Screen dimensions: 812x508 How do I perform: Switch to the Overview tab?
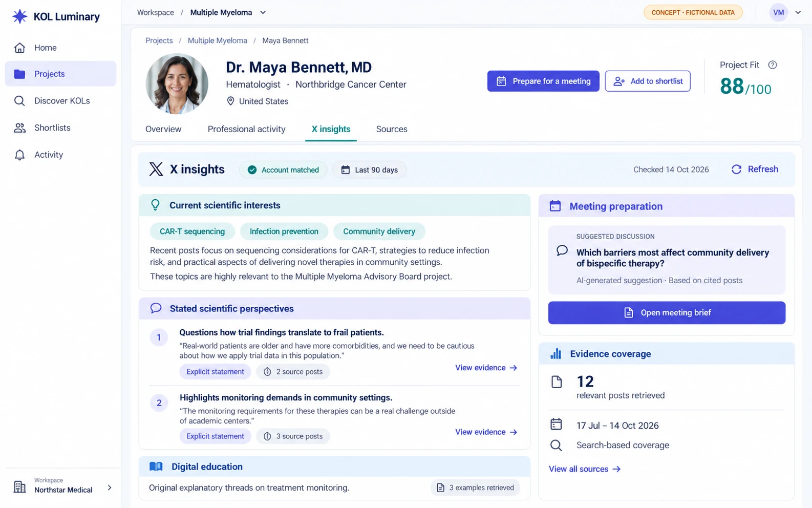163,129
